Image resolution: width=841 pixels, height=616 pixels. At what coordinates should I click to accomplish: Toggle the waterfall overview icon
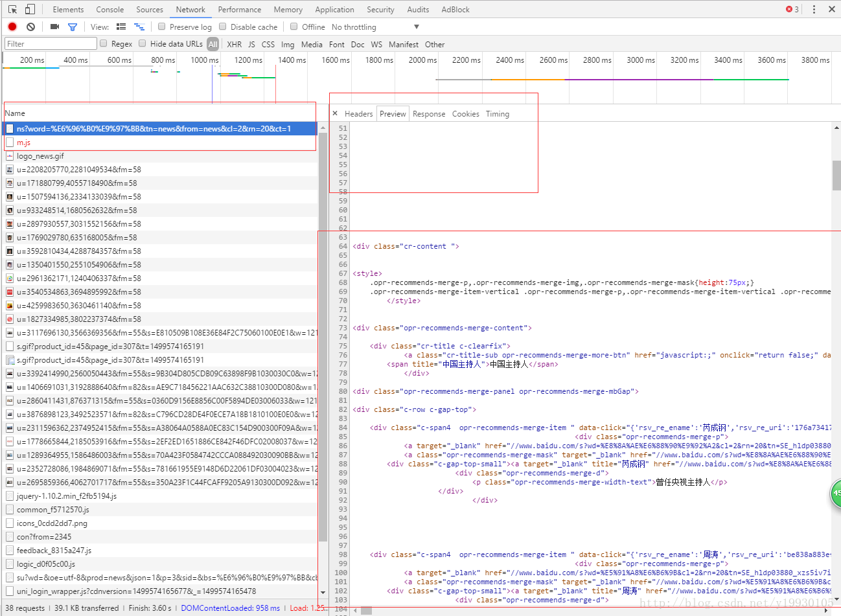tap(139, 27)
